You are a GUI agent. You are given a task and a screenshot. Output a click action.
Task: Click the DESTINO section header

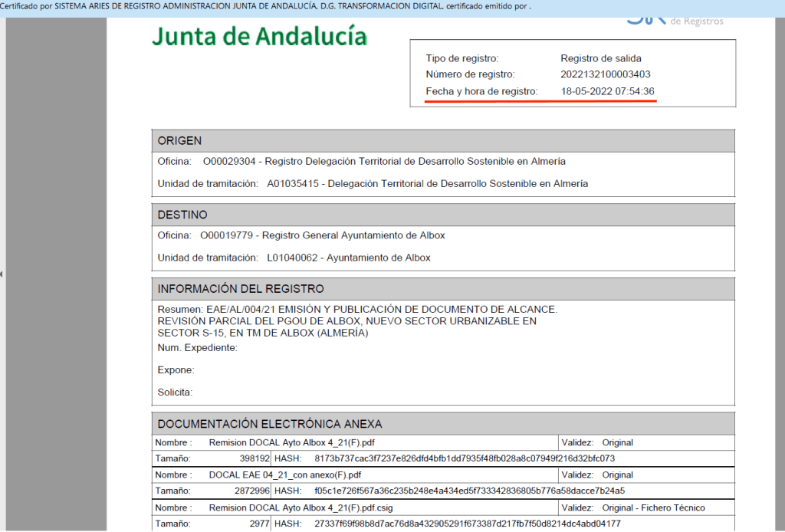(182, 215)
